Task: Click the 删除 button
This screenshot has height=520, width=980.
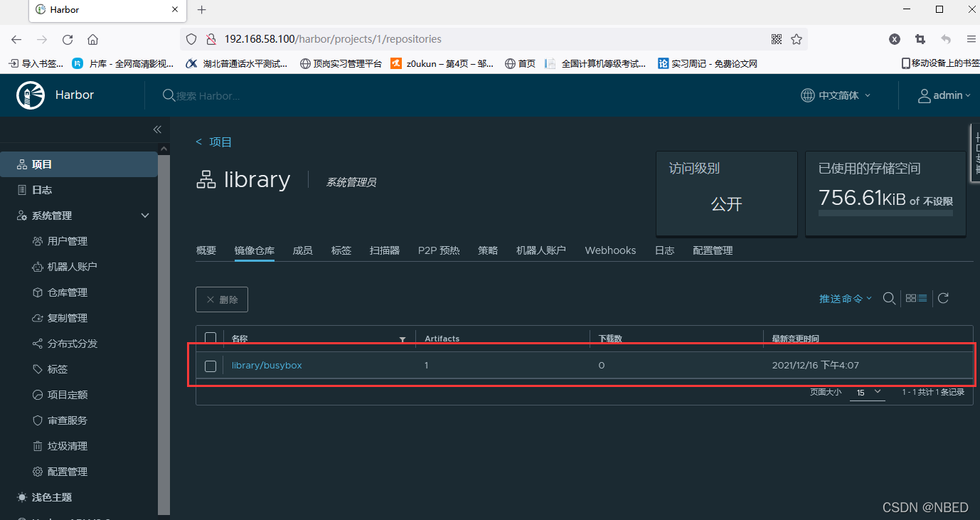Action: (221, 299)
